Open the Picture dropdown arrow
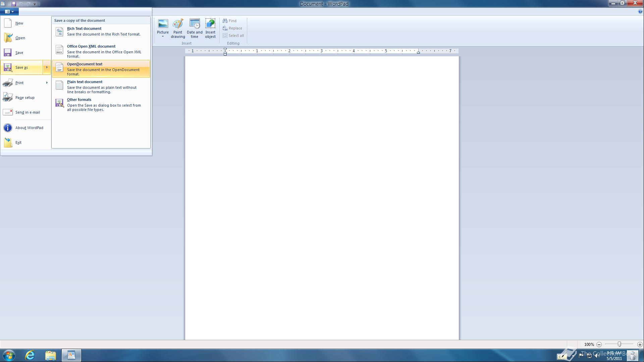 (x=163, y=36)
